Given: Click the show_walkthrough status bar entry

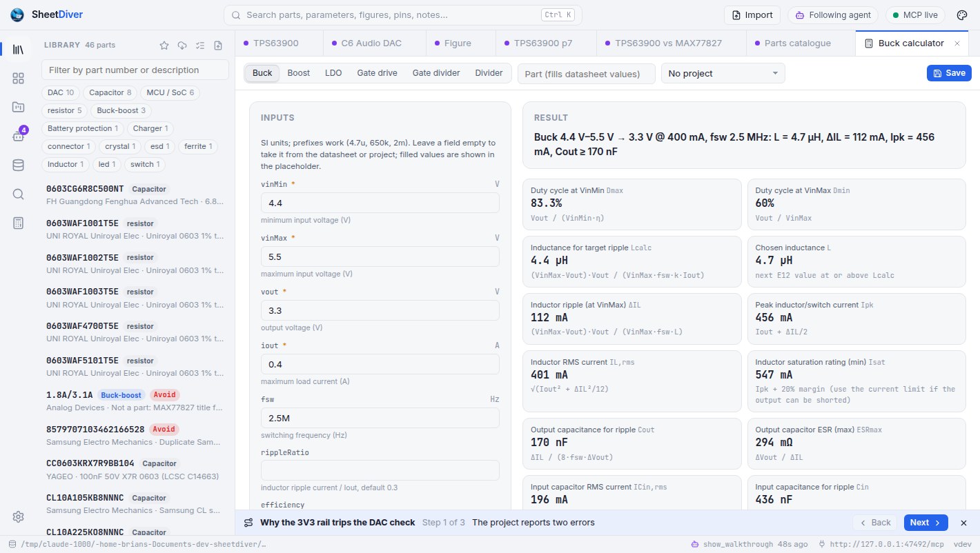Looking at the screenshot, I should (749, 544).
